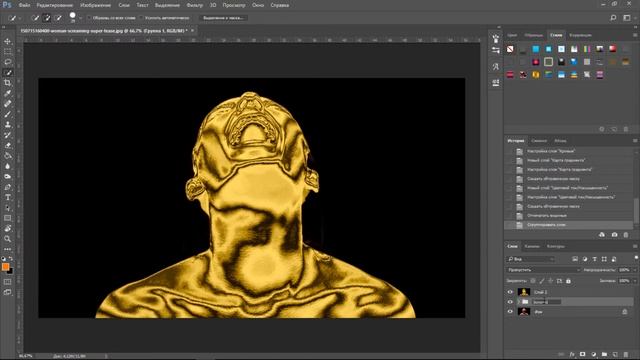Open the History panel flyout menu
640x360 pixels.
[x=635, y=140]
